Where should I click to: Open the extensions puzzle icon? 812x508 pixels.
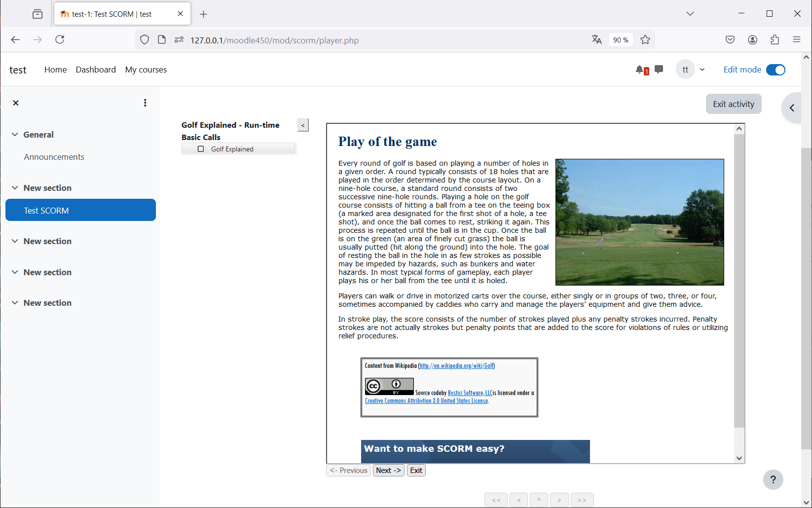pos(775,40)
